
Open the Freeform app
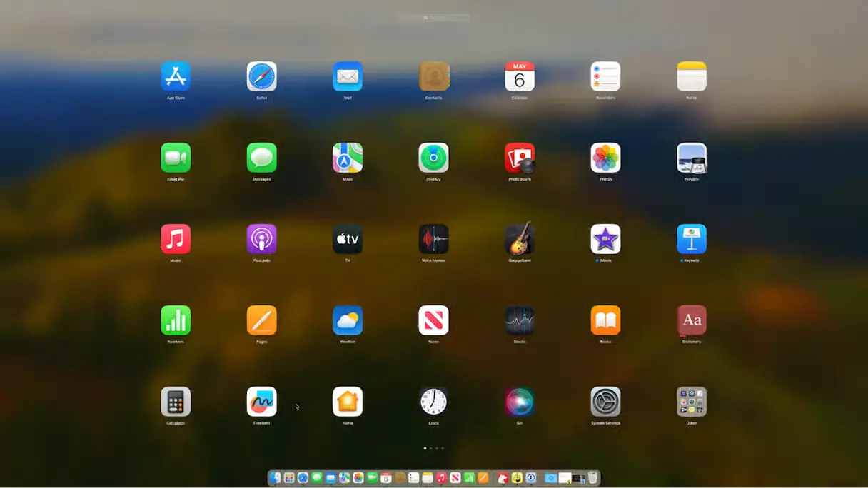pyautogui.click(x=261, y=402)
